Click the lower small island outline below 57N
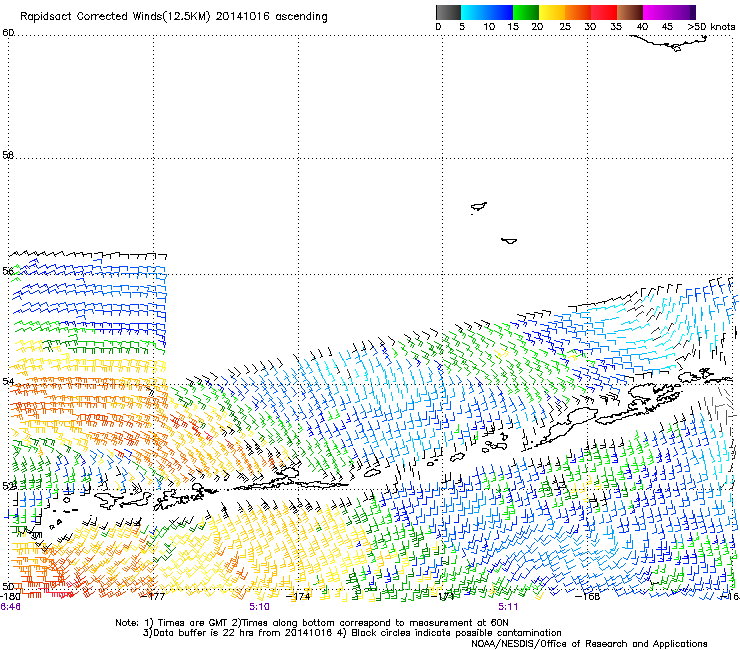This screenshot has width=740, height=650. [x=509, y=241]
